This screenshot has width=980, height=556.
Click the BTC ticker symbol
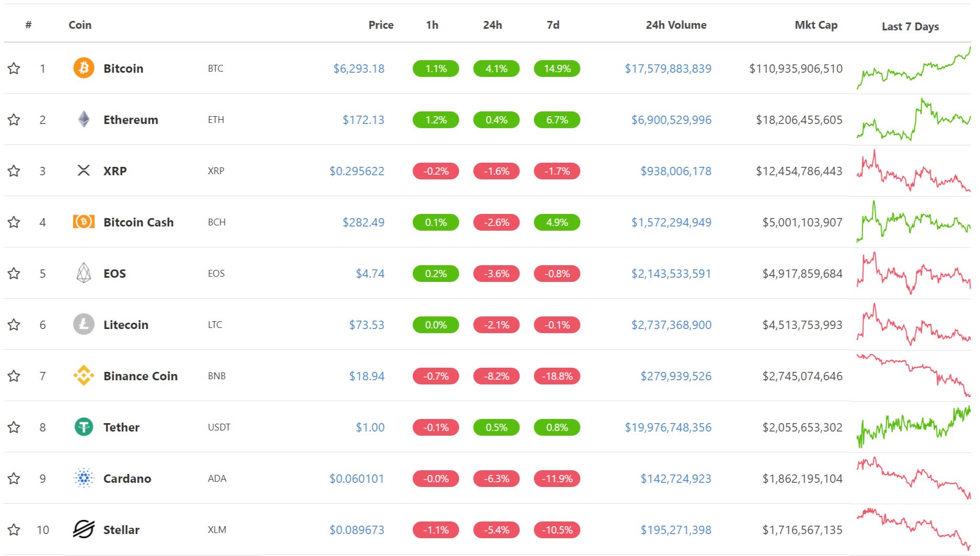pos(215,68)
